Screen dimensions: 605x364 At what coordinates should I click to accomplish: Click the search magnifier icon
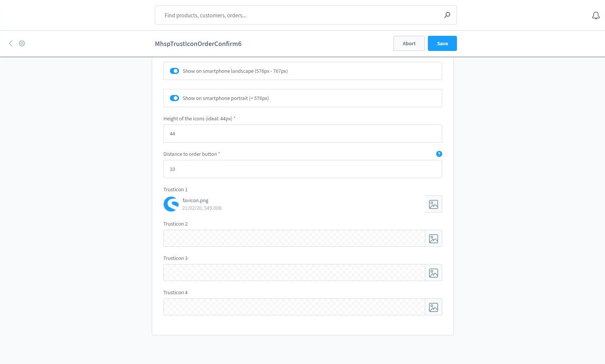[447, 15]
